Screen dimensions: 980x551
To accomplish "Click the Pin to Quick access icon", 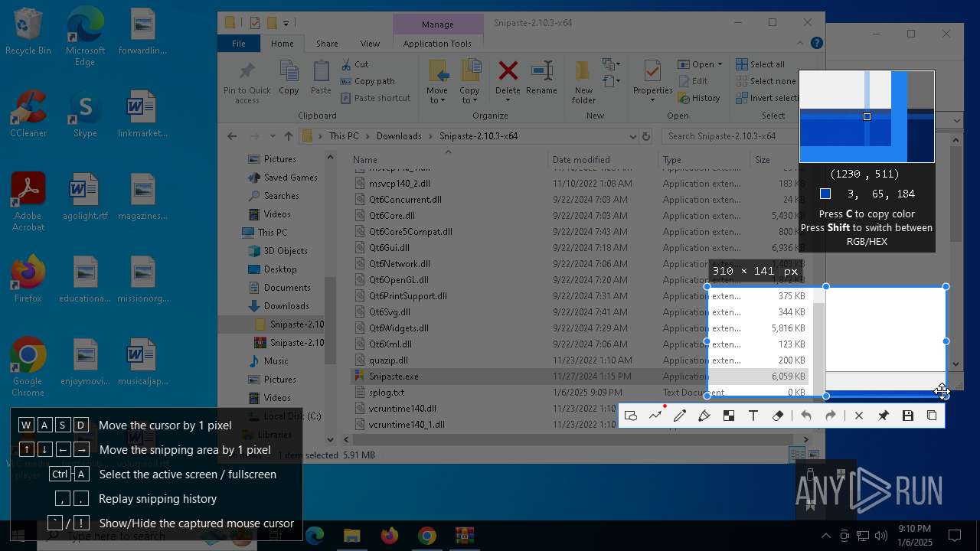I will [247, 72].
